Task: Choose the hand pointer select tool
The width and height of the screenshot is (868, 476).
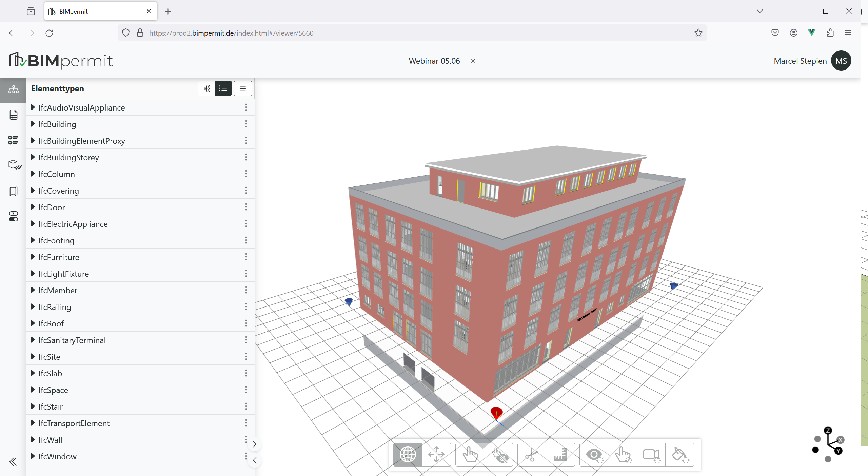Action: point(470,454)
